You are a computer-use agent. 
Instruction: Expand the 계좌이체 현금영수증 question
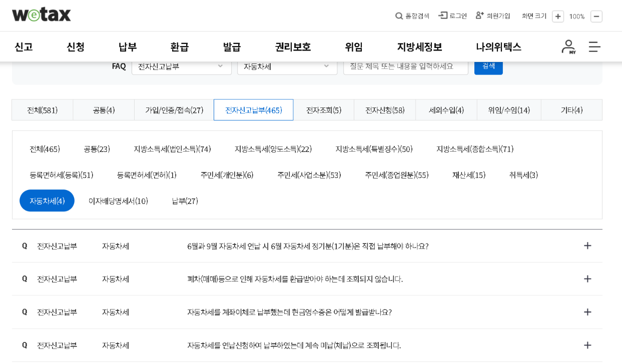point(587,312)
